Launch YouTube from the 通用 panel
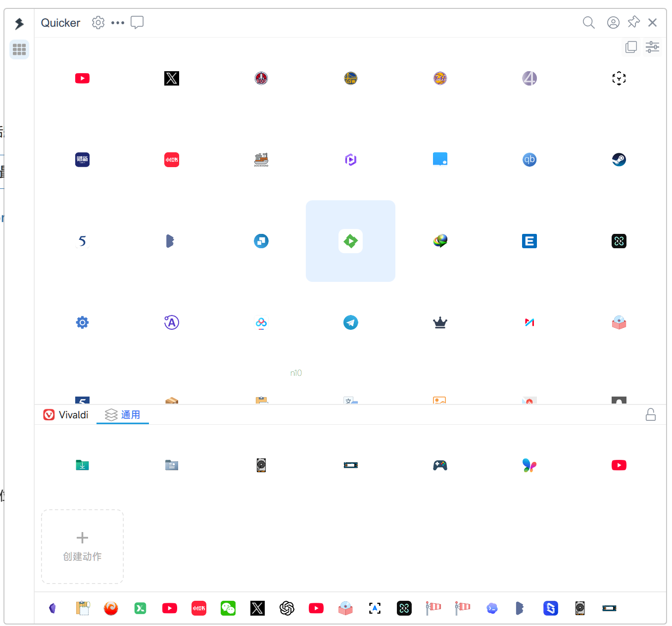 point(619,465)
